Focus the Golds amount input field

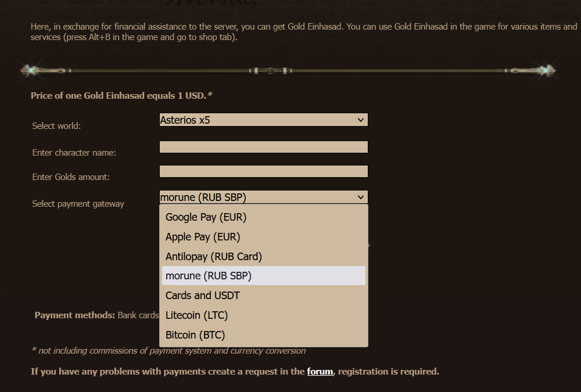(x=263, y=171)
